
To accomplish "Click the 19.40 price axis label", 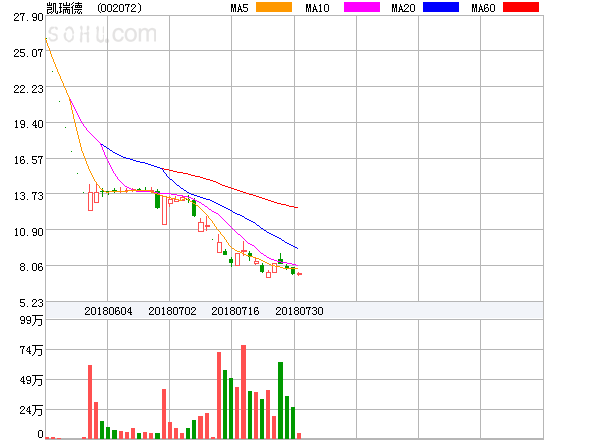I will pyautogui.click(x=28, y=124).
